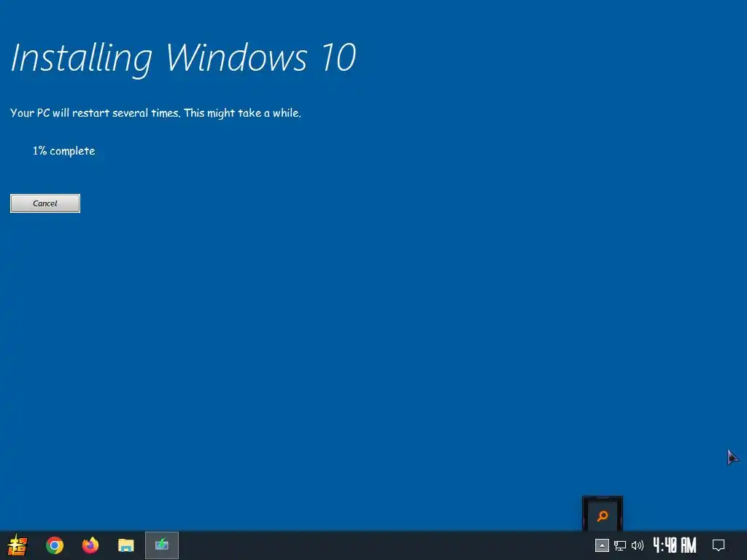Viewport: 747px width, 560px height.
Task: Click the 1% complete progress text
Action: pos(64,151)
